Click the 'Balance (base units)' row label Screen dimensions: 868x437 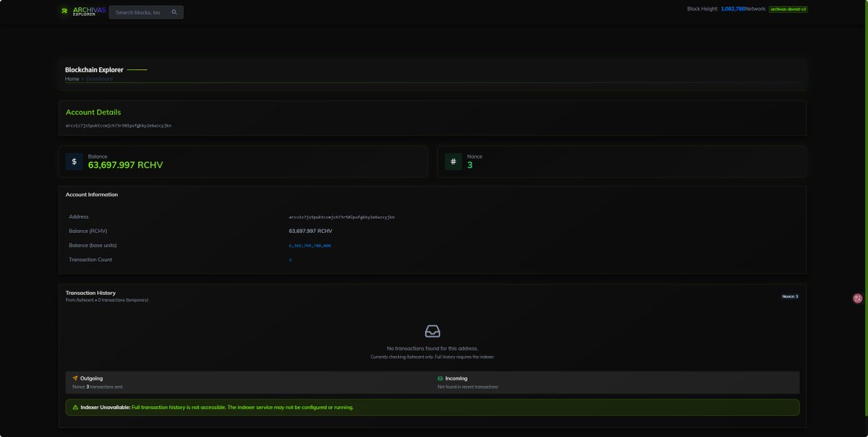click(x=93, y=245)
